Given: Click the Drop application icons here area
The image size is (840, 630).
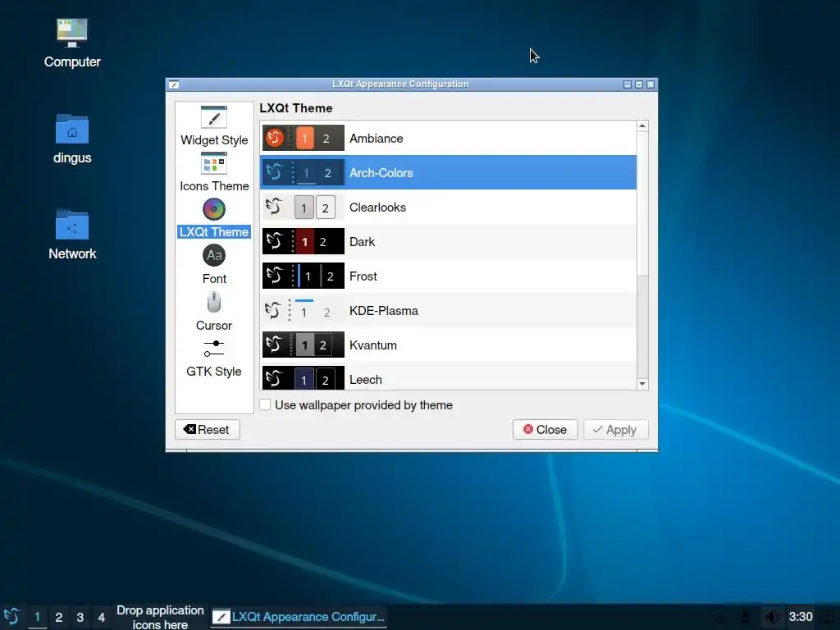Looking at the screenshot, I should (160, 617).
